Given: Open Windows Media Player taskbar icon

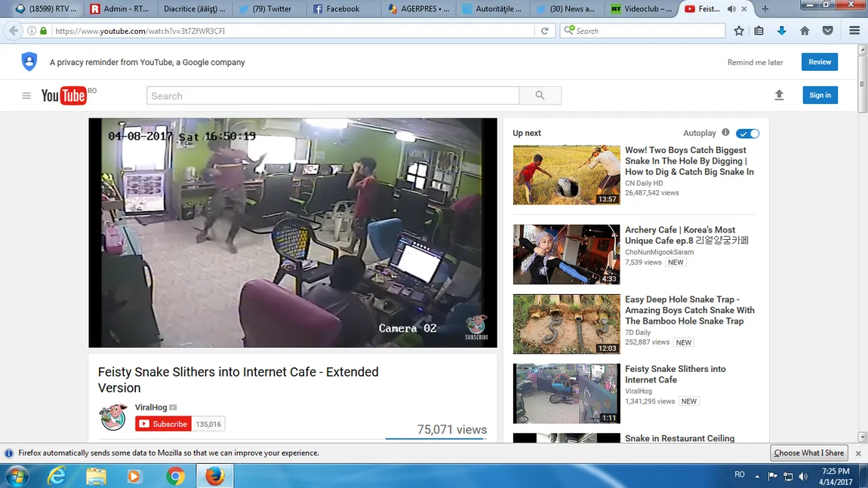Looking at the screenshot, I should coord(134,476).
